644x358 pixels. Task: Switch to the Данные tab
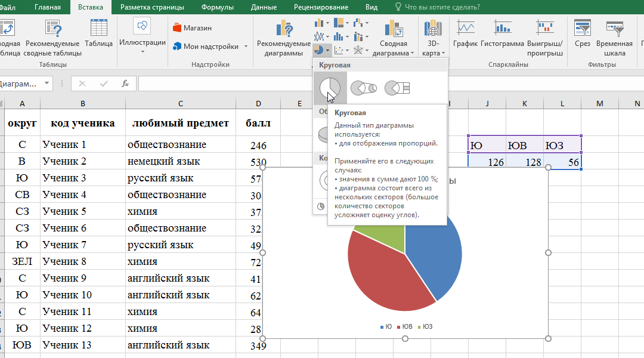tap(264, 7)
